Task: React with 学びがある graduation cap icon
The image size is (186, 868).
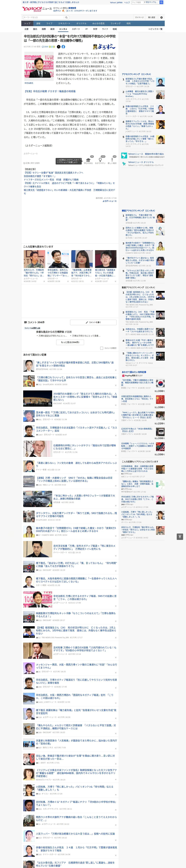Action: click(89, 160)
